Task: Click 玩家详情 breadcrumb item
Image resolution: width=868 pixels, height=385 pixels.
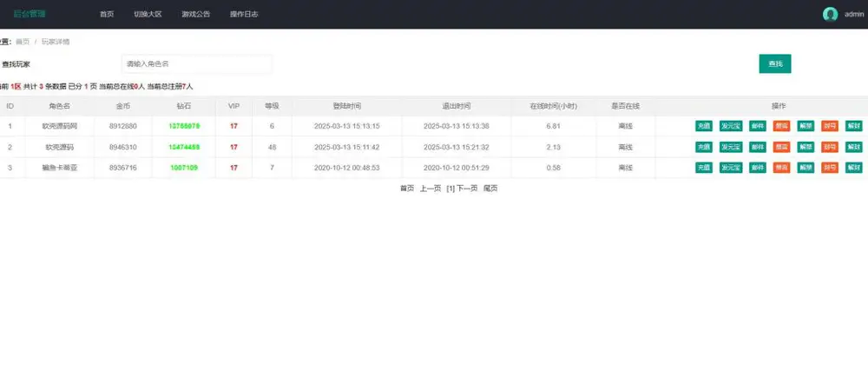Action: pyautogui.click(x=56, y=42)
